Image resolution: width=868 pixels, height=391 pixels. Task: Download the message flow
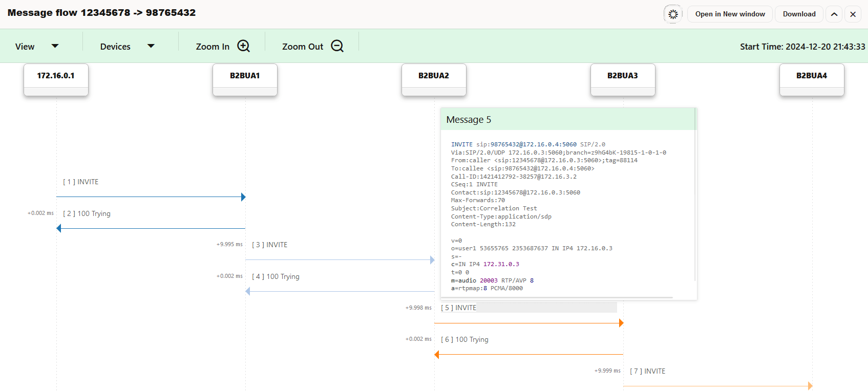(799, 14)
